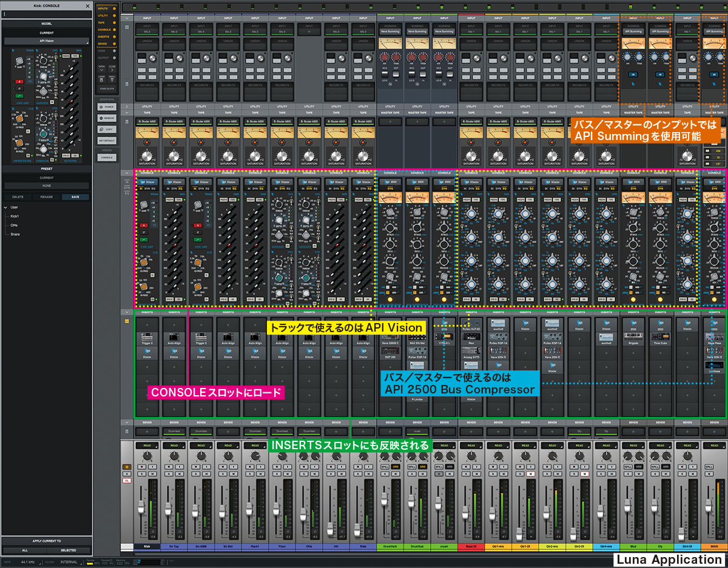The image size is (728, 568).
Task: Open Studer A800 tape selector on Kick
Action: click(x=147, y=121)
